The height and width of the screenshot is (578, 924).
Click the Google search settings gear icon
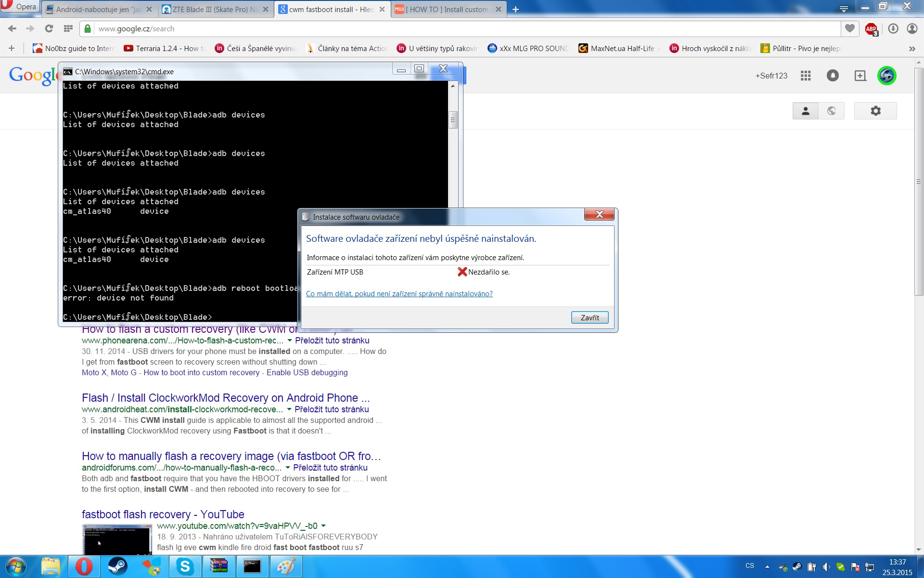point(875,111)
